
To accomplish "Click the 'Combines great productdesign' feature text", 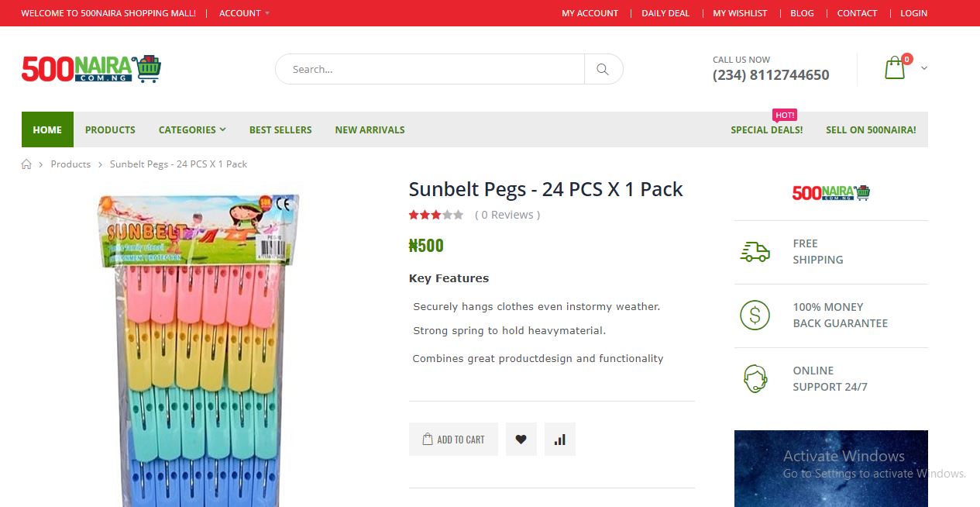I will [x=538, y=358].
